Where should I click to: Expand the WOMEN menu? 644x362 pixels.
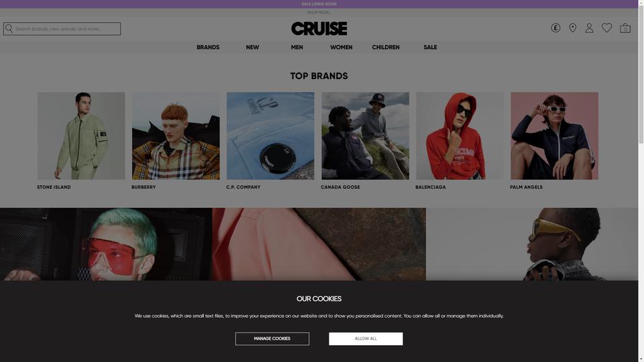[x=341, y=47]
